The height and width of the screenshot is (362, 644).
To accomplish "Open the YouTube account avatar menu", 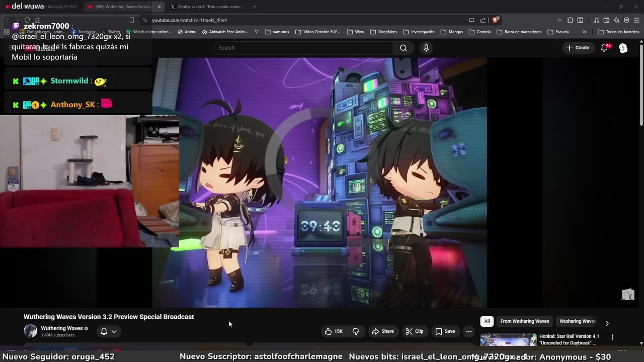I will (x=623, y=48).
